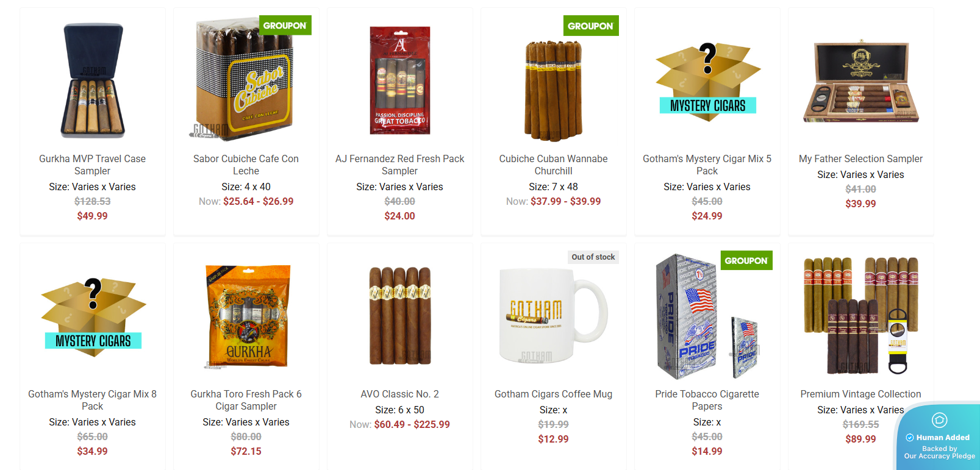Open the Mystery Cigar Mix 5 Pack box image
This screenshot has width=980, height=470.
tap(707, 81)
